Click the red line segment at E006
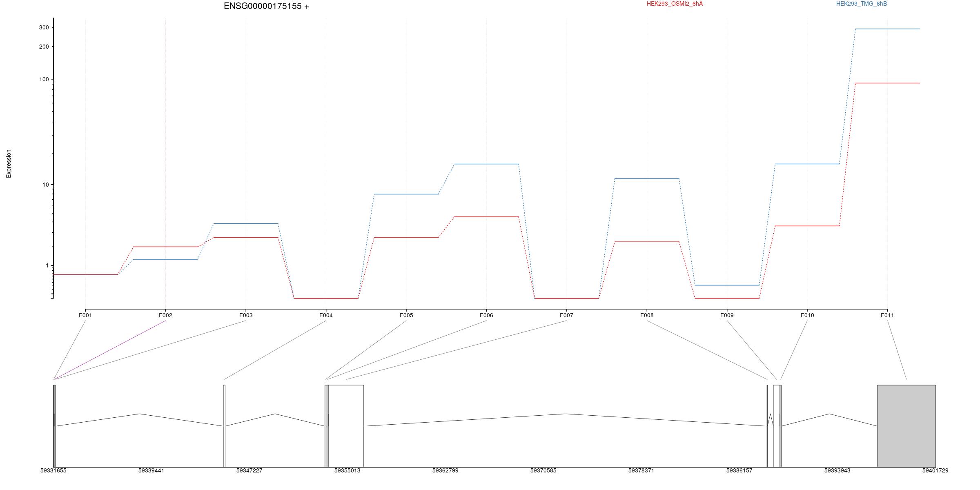The width and height of the screenshot is (980, 490). point(486,217)
